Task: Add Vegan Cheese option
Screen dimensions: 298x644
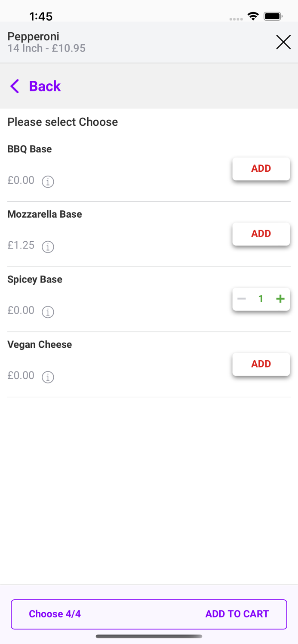Action: [261, 364]
